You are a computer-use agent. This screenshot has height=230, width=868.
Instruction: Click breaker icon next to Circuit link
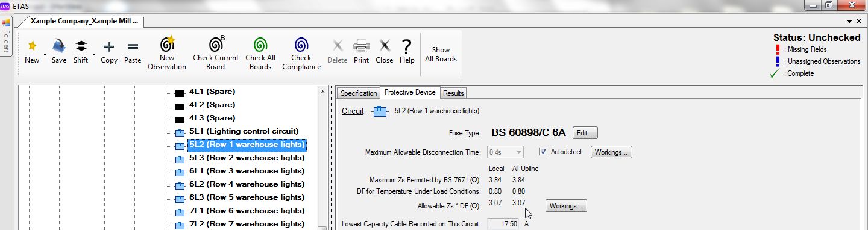380,111
